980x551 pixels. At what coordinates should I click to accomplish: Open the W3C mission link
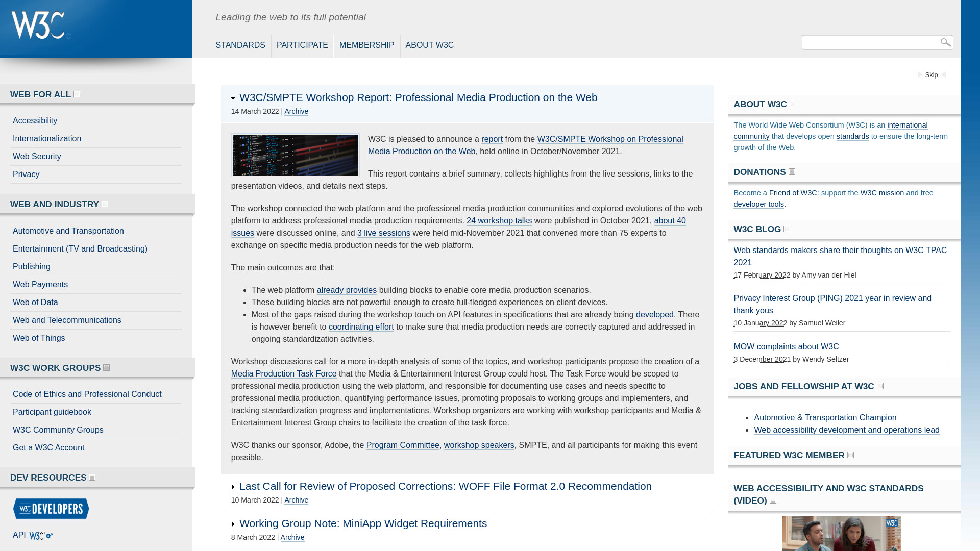[x=882, y=193]
